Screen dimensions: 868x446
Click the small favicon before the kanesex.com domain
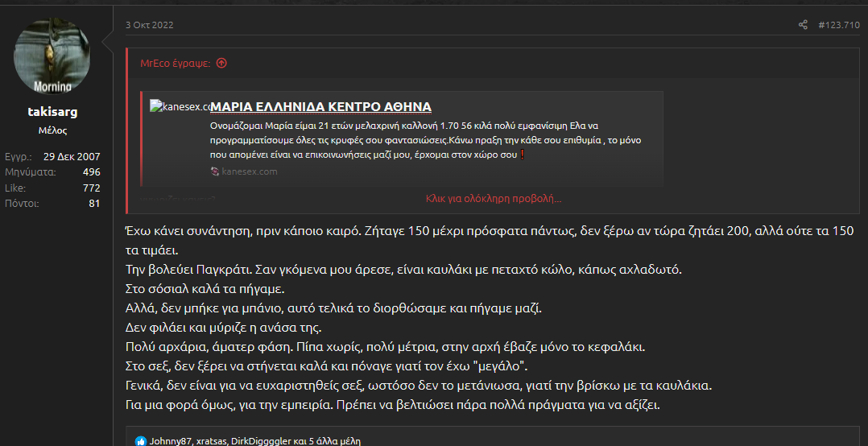click(214, 171)
